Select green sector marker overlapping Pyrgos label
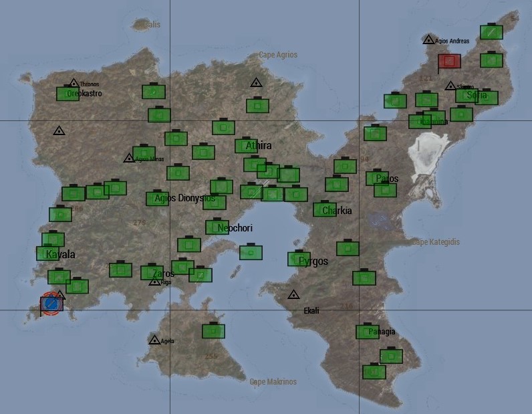The height and width of the screenshot is (414, 532). click(299, 258)
